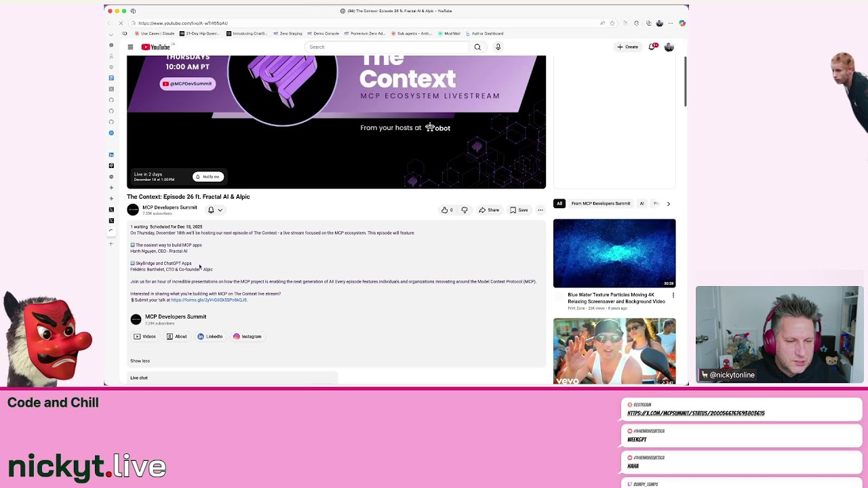Open the channel About button

(177, 336)
